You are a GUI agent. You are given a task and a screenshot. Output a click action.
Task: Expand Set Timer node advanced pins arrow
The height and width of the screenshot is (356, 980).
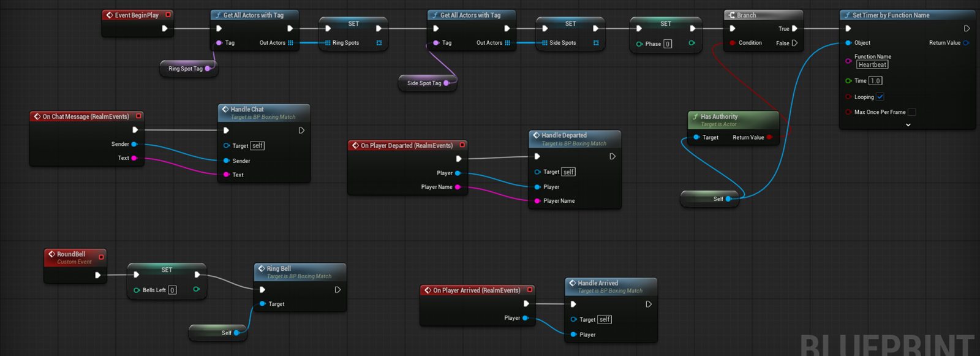[908, 124]
